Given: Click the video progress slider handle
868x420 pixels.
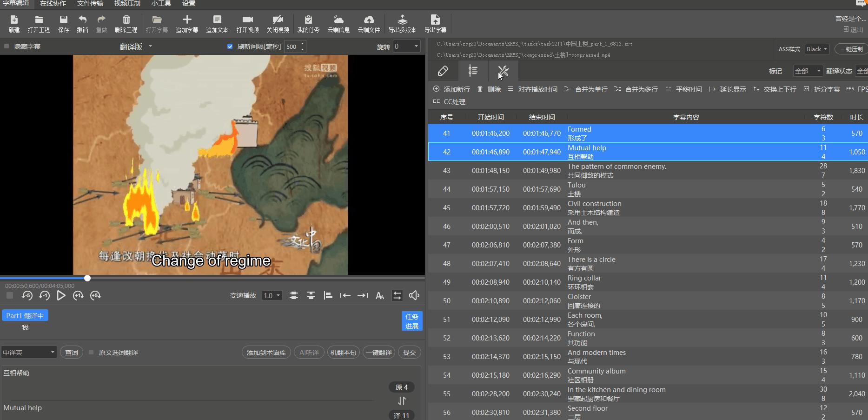Looking at the screenshot, I should 87,278.
